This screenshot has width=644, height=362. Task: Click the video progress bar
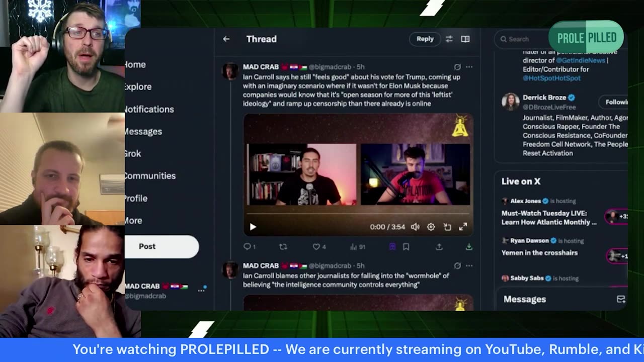click(358, 215)
